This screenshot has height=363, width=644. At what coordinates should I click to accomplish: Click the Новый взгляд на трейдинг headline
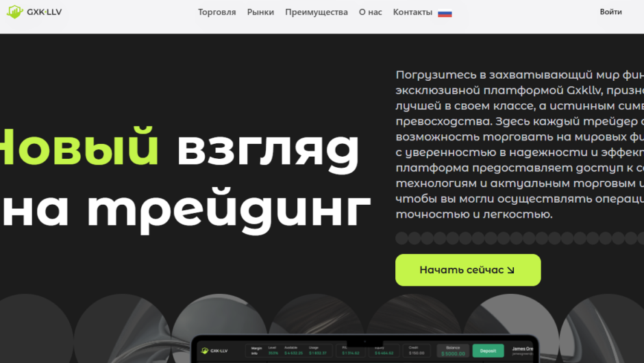pos(185,181)
